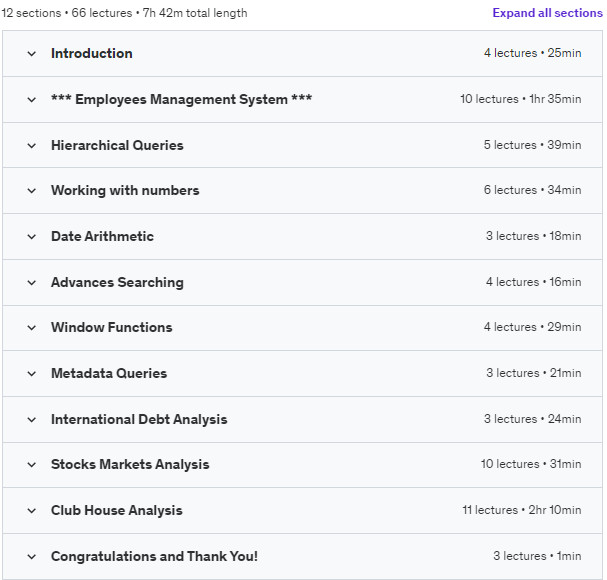Open Stocks Markets Analysis title

click(130, 465)
